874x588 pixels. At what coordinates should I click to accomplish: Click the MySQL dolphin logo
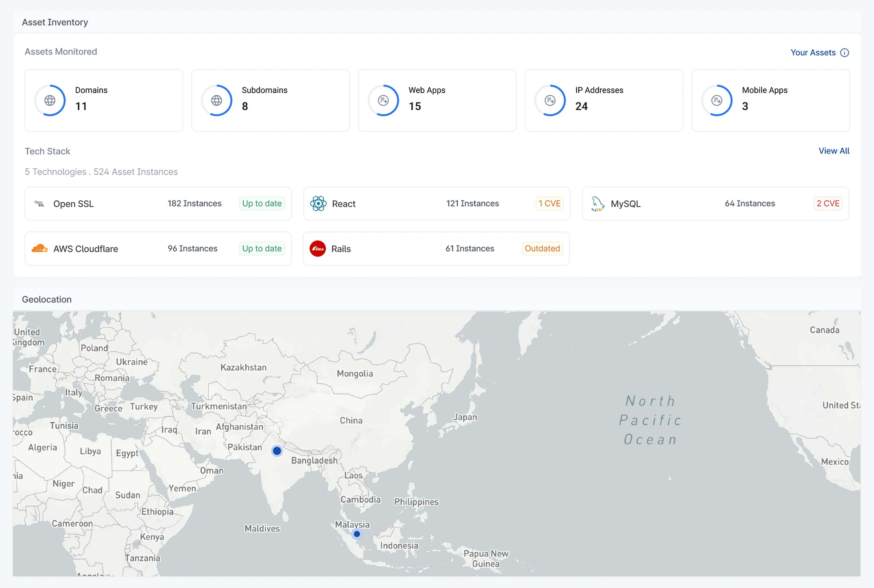click(x=597, y=204)
